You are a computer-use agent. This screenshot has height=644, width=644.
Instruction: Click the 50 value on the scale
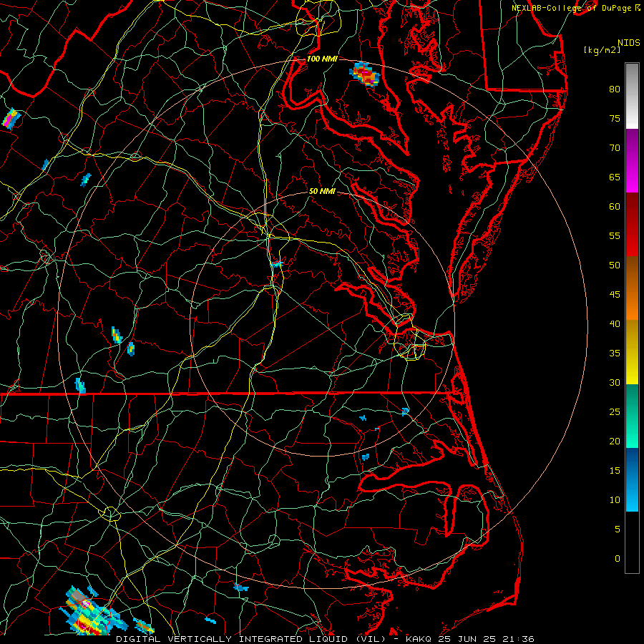tap(615, 265)
